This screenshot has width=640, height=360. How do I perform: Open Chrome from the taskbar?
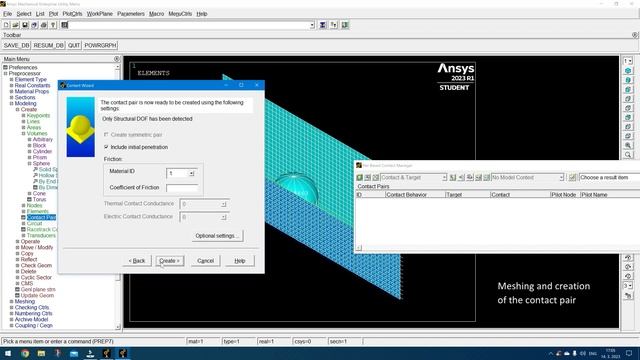pos(25,353)
